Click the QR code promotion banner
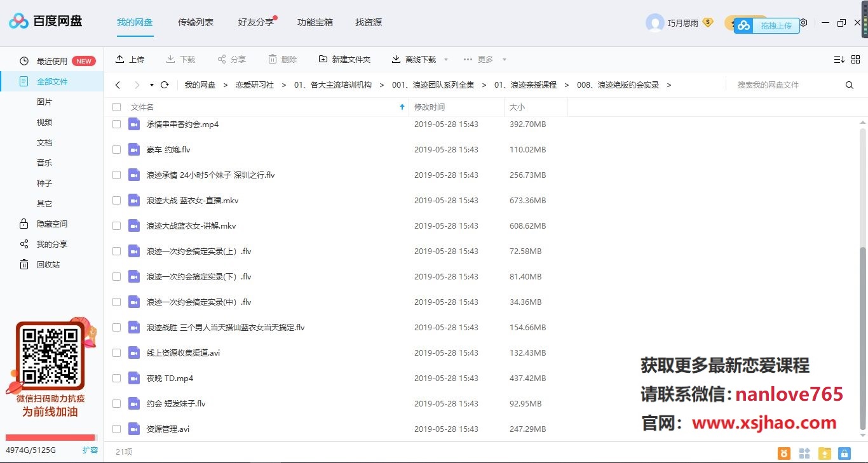 tap(51, 367)
